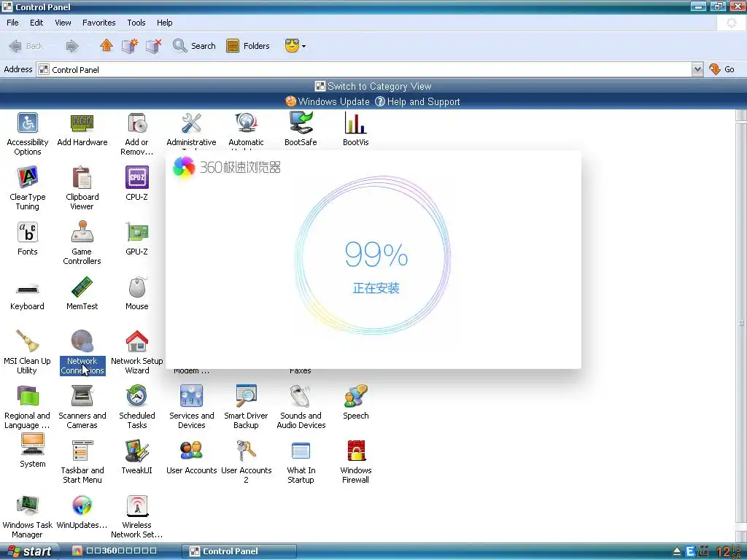This screenshot has height=560, width=747.
Task: Open the Tools menu
Action: tap(136, 23)
